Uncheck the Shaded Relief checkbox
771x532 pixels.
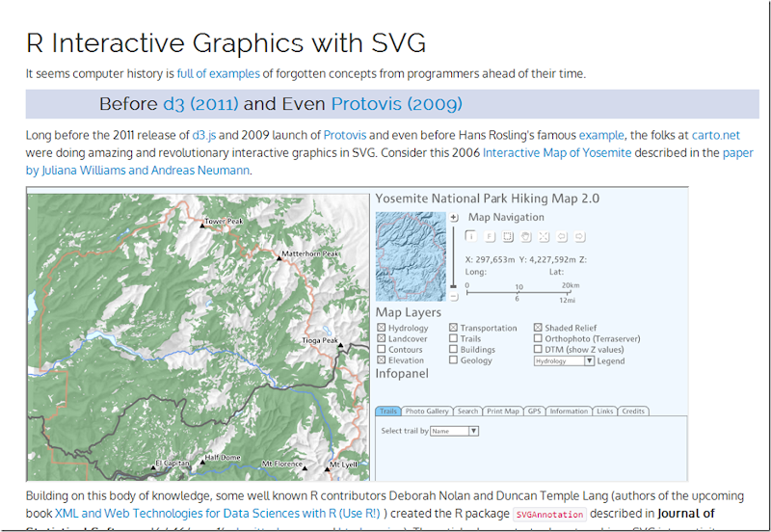[538, 328]
